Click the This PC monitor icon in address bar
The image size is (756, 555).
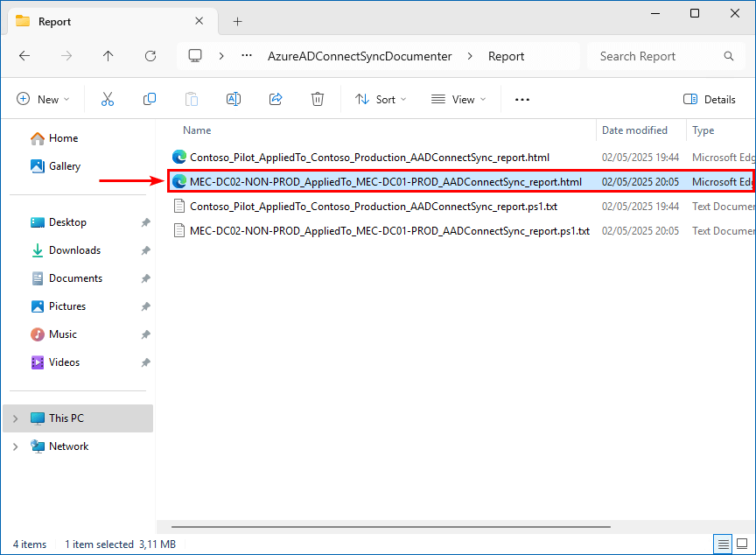195,56
